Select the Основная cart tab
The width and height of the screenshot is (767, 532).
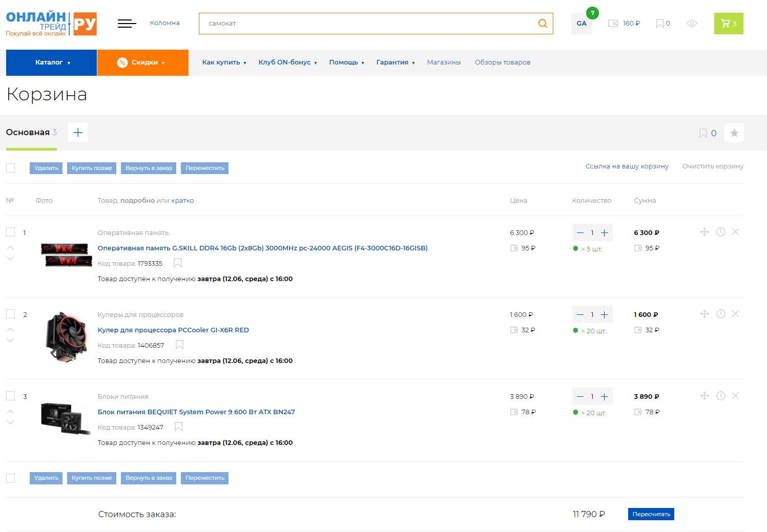(x=31, y=133)
